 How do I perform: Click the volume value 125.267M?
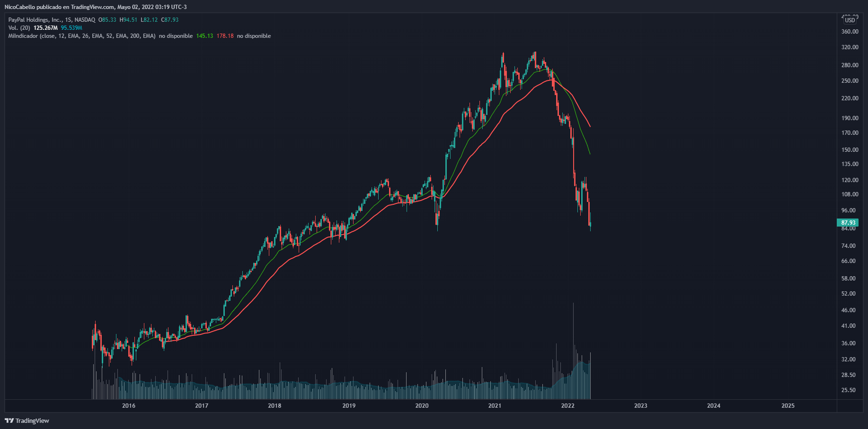(45, 28)
